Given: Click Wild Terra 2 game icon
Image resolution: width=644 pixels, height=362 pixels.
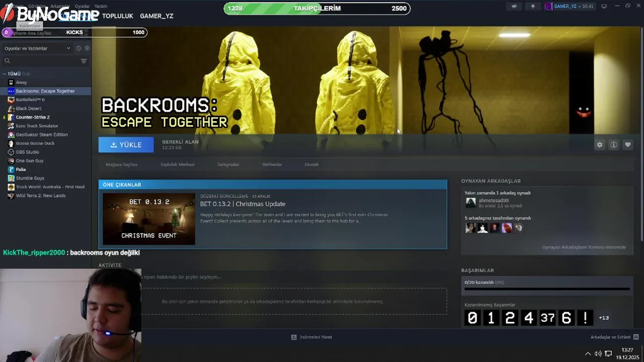Looking at the screenshot, I should (11, 196).
